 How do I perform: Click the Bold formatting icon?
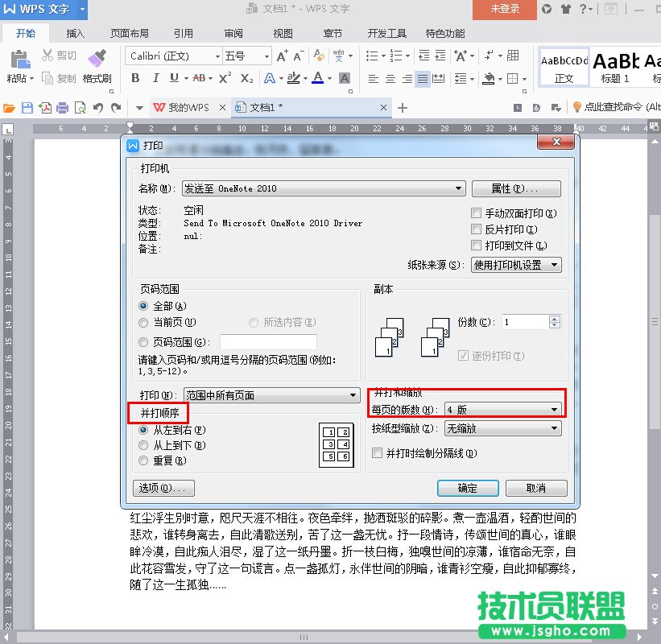(x=135, y=78)
